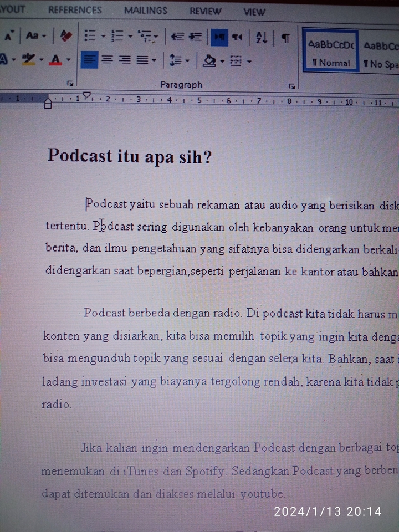
Task: Apply the Normal style
Action: click(x=330, y=51)
